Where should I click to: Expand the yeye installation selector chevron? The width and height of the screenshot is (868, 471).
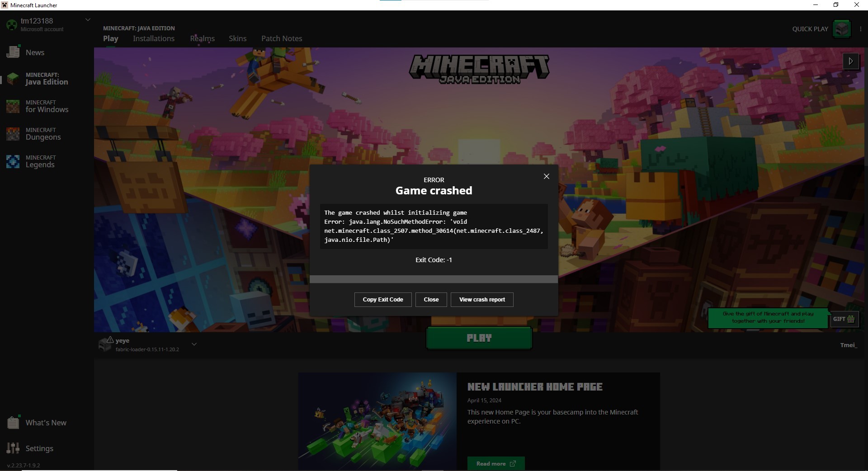(194, 344)
